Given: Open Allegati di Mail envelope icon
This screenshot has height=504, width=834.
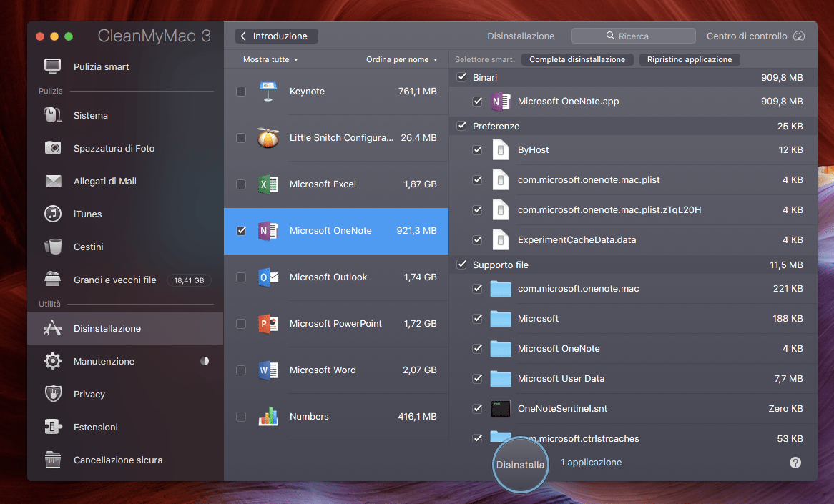Looking at the screenshot, I should pyautogui.click(x=53, y=181).
